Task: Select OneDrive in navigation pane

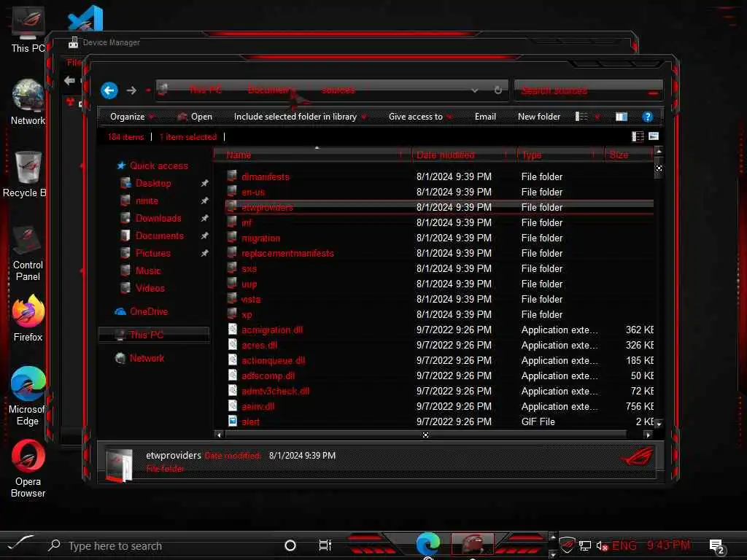Action: click(149, 311)
